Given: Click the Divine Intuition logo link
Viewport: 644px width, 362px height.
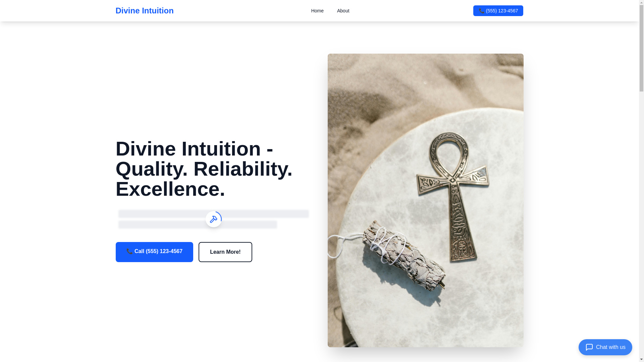Looking at the screenshot, I should pyautogui.click(x=145, y=11).
